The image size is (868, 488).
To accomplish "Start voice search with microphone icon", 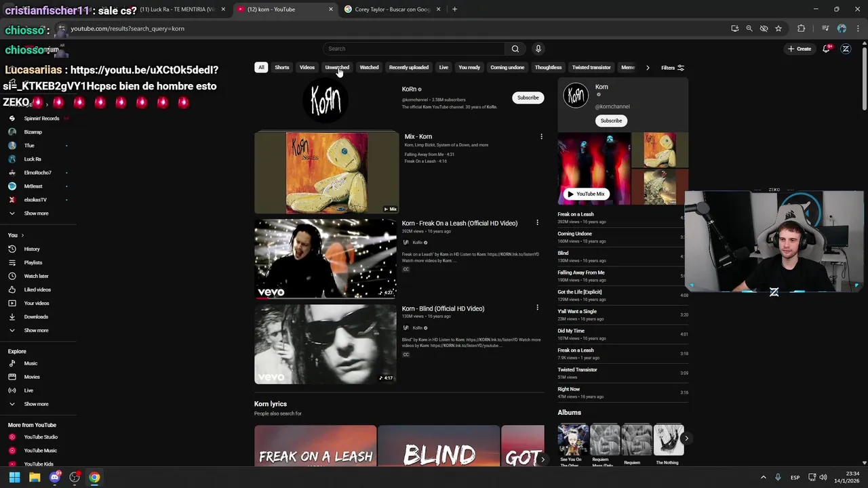I will click(x=538, y=49).
